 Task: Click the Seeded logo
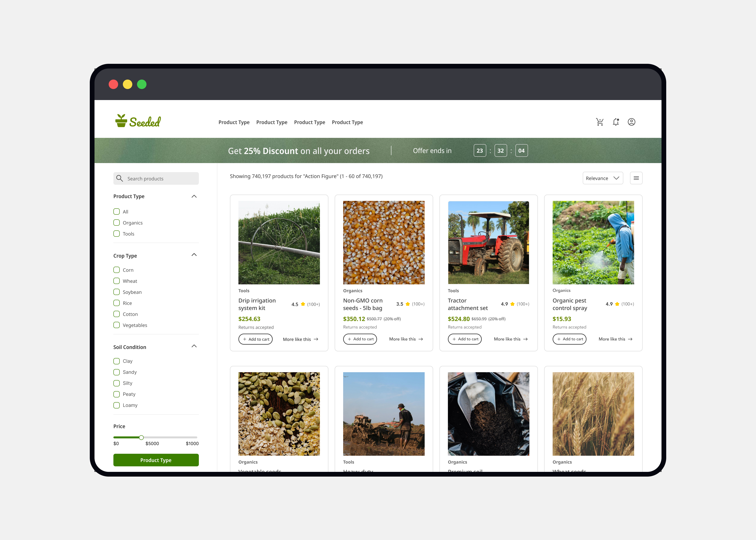click(x=138, y=121)
